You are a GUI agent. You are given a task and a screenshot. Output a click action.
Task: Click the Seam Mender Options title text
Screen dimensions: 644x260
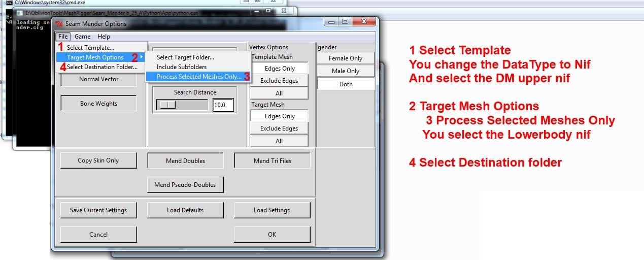tap(96, 24)
